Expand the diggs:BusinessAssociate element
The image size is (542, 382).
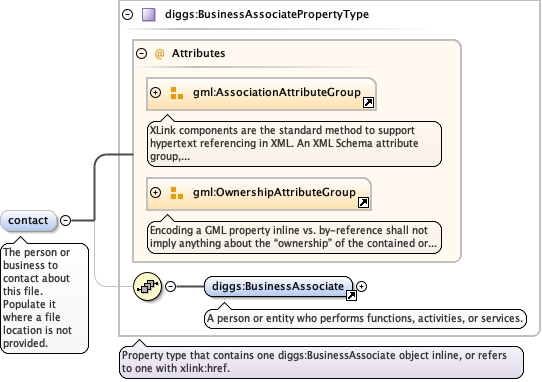click(361, 286)
